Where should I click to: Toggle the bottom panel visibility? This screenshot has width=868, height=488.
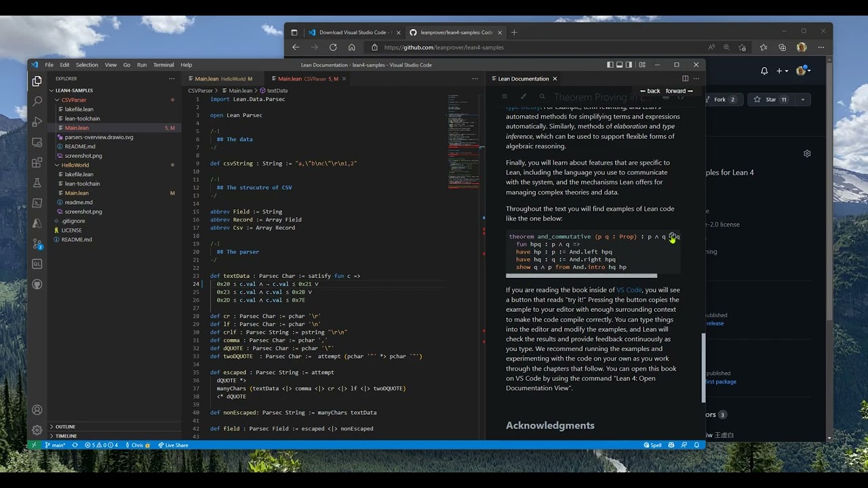pos(620,65)
